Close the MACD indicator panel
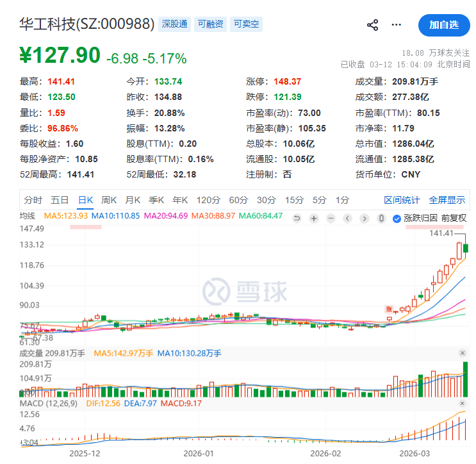This screenshot has height=464, width=476. pyautogui.click(x=463, y=403)
